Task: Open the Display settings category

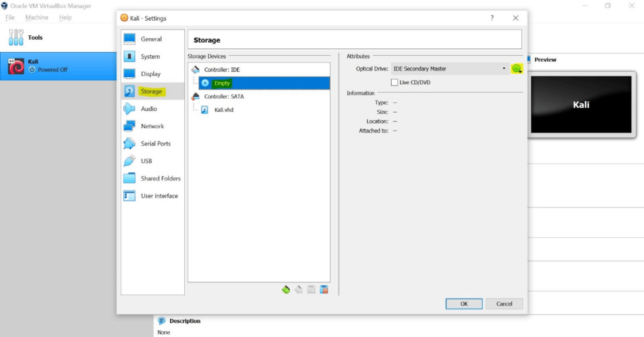Action: tap(152, 74)
